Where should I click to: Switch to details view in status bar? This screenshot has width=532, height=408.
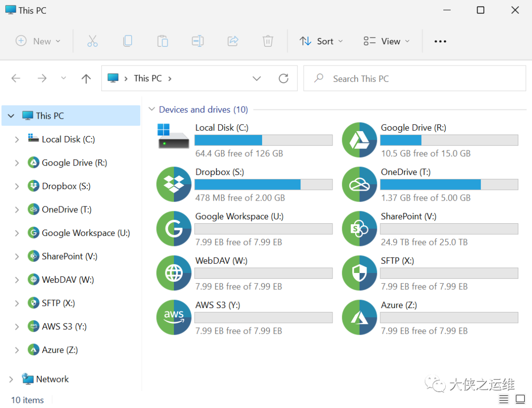click(x=503, y=399)
